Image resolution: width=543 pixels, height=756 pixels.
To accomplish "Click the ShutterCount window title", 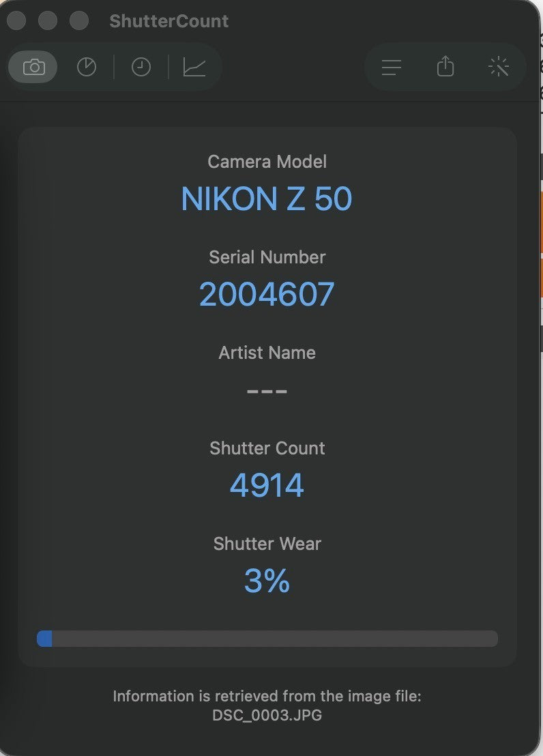I will [168, 21].
